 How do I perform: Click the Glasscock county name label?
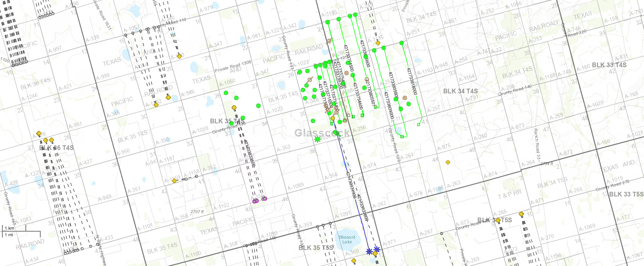coord(322,133)
